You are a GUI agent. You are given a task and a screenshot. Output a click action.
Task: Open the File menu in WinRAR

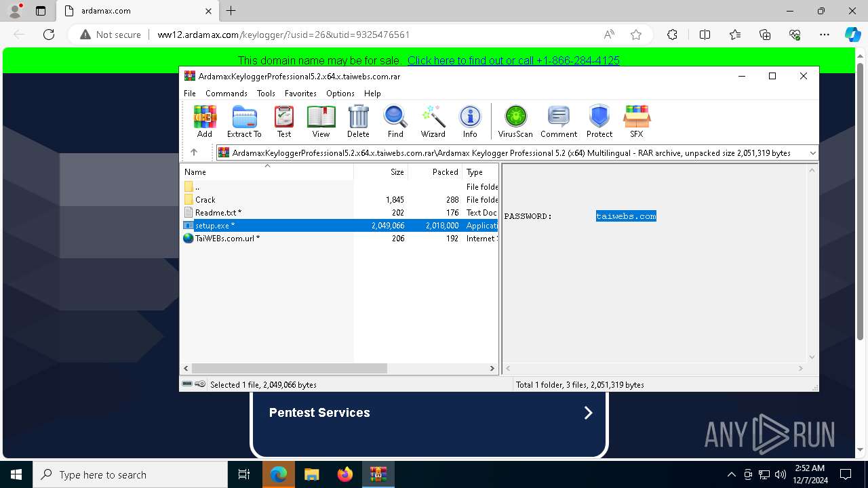190,94
